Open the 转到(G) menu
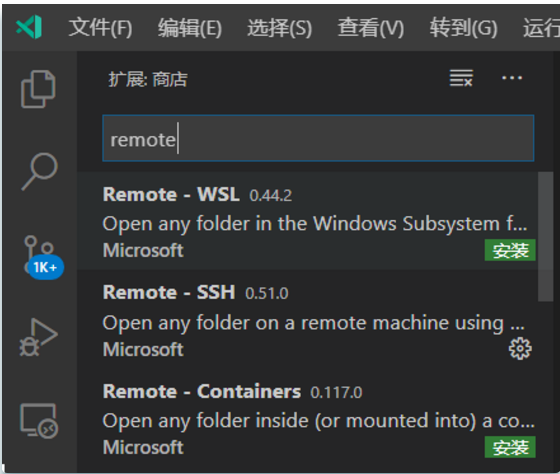The image size is (560, 474). [463, 28]
